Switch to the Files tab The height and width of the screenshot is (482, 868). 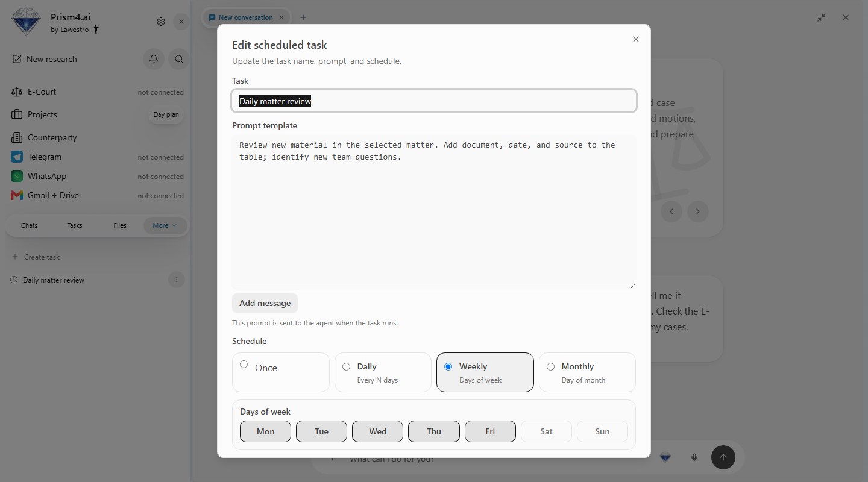tap(120, 225)
